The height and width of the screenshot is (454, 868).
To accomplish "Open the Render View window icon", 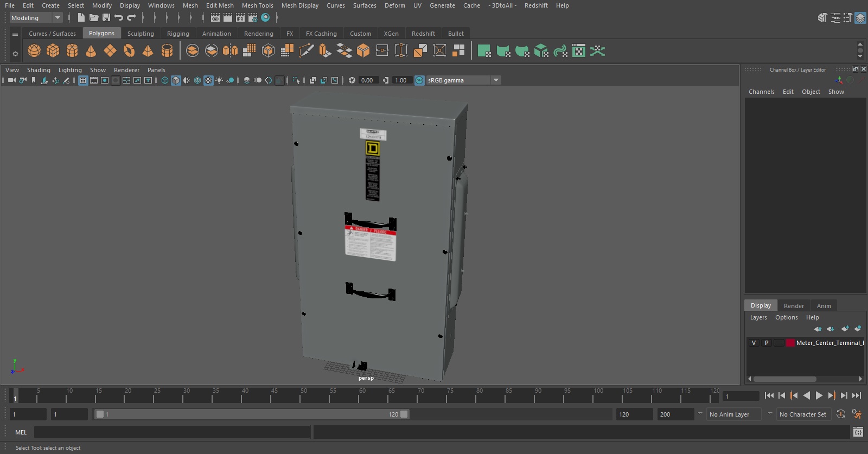I will pyautogui.click(x=215, y=18).
